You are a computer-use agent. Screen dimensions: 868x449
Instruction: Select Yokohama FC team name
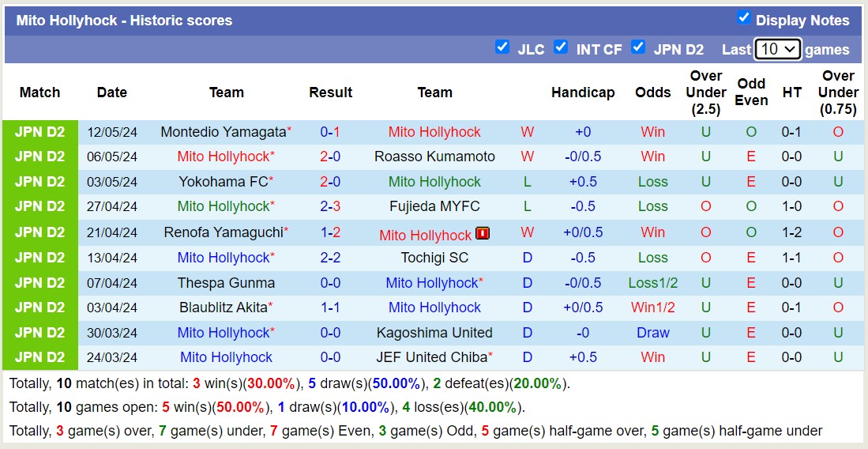click(x=223, y=182)
